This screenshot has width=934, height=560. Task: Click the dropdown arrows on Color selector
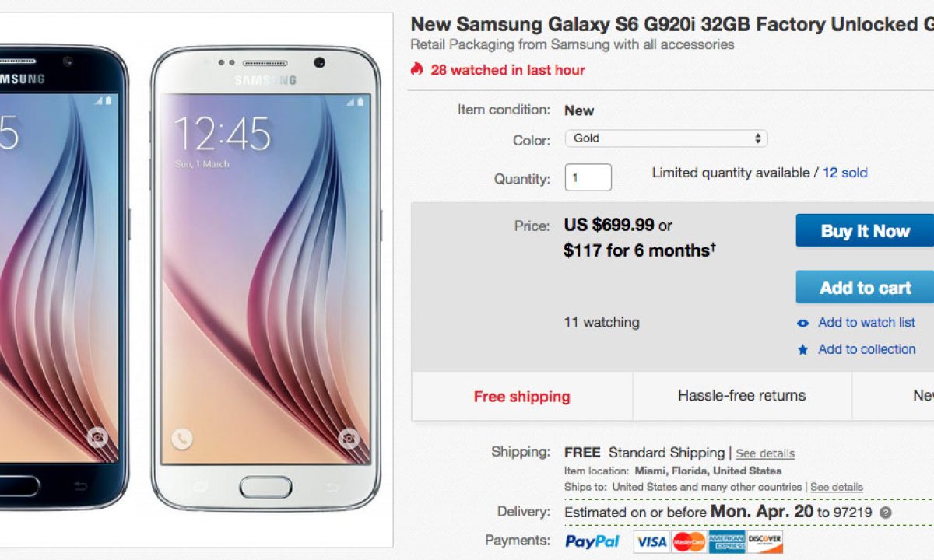[x=758, y=138]
